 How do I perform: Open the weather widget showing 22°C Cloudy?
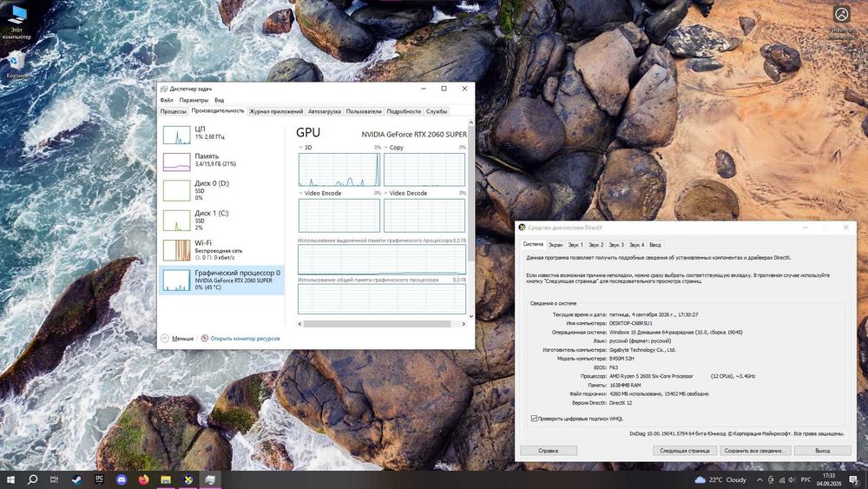(720, 479)
